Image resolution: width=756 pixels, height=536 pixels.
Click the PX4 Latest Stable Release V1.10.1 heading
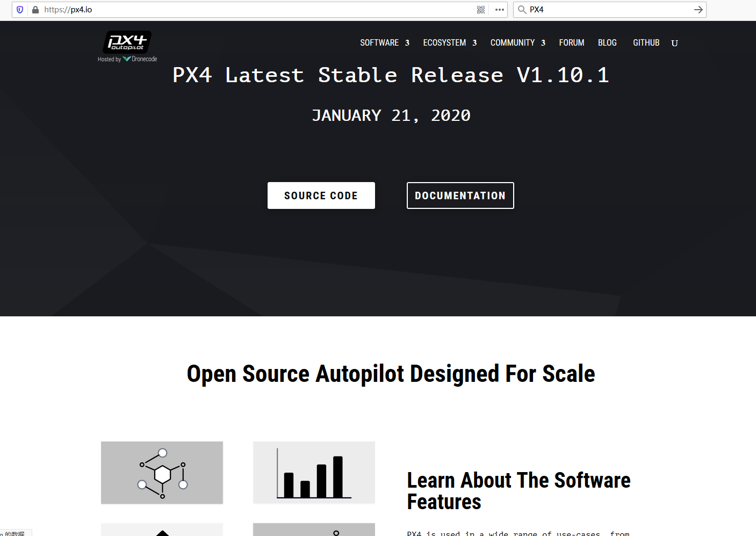coord(391,75)
